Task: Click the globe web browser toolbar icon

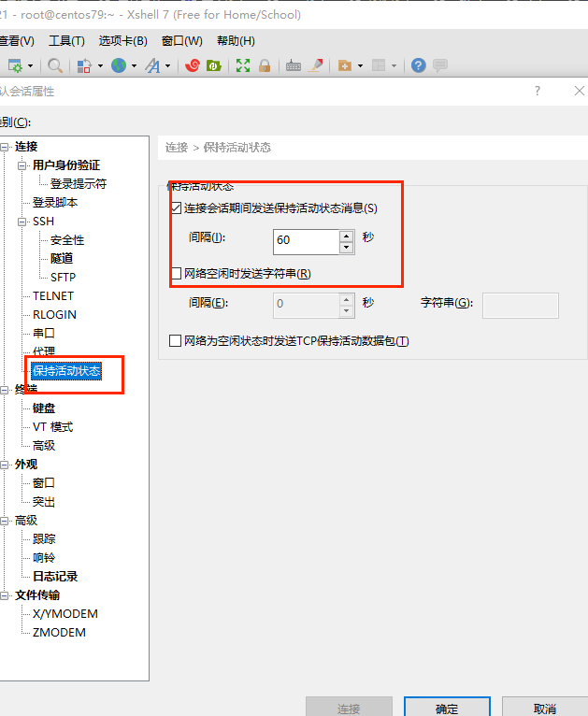Action: [119, 65]
